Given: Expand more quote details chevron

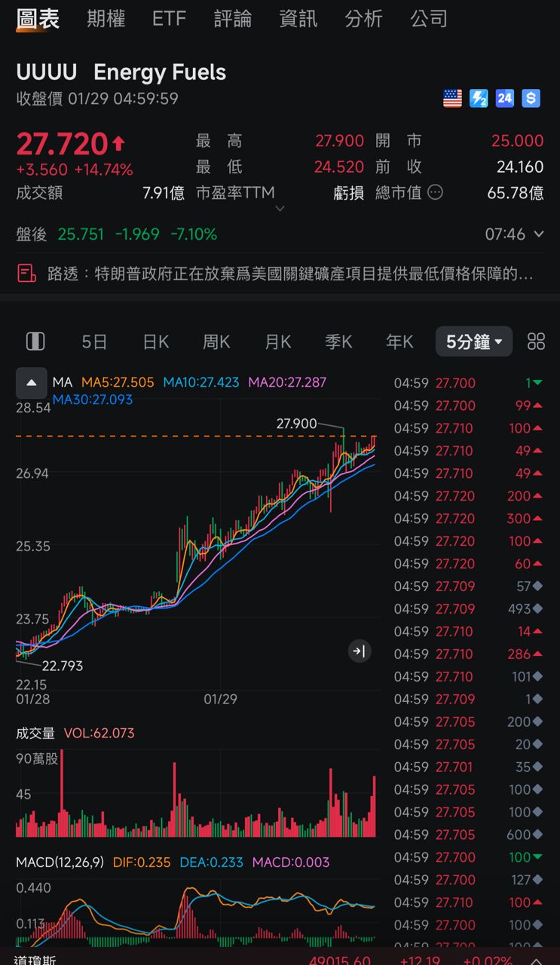Looking at the screenshot, I should [x=280, y=209].
